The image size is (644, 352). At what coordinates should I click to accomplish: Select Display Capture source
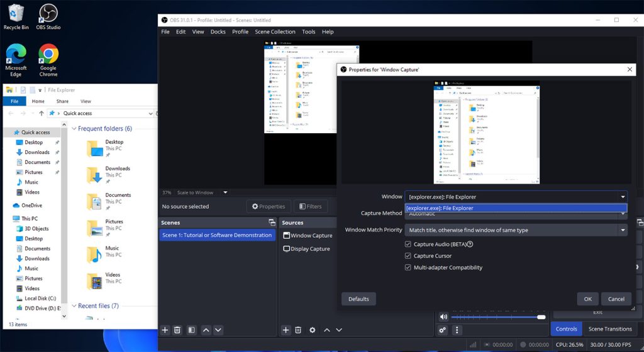[x=308, y=249]
